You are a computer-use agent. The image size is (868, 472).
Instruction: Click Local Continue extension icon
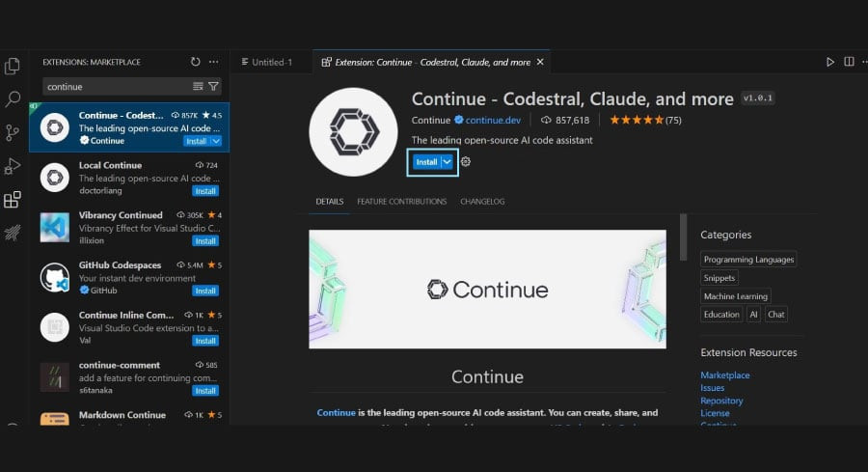click(x=54, y=178)
